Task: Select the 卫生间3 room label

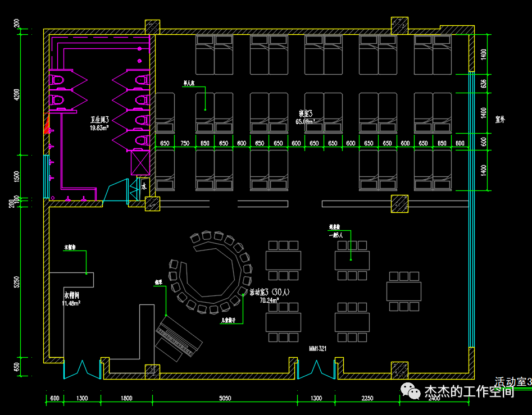Action: [100, 120]
